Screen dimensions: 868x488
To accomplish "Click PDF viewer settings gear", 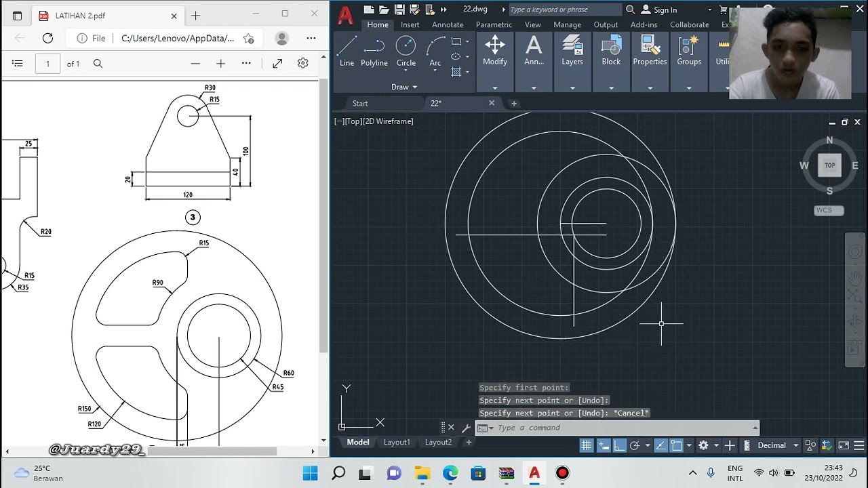I will (x=303, y=63).
